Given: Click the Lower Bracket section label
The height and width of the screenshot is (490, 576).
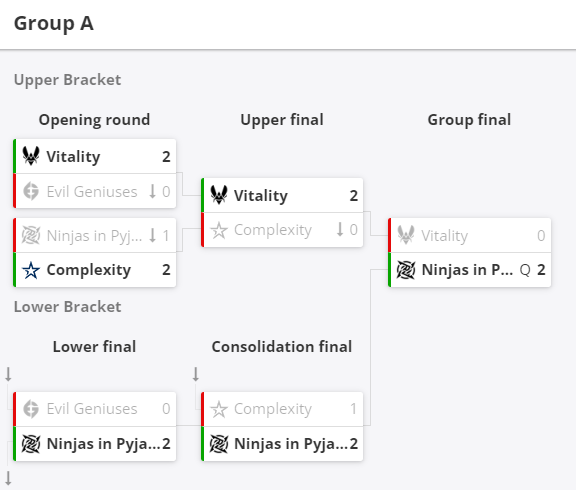Looking at the screenshot, I should click(68, 307).
